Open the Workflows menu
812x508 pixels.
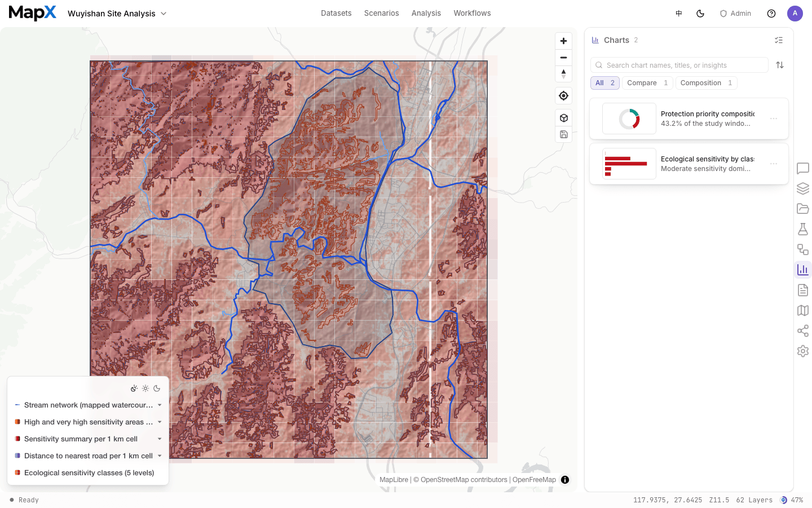click(472, 14)
